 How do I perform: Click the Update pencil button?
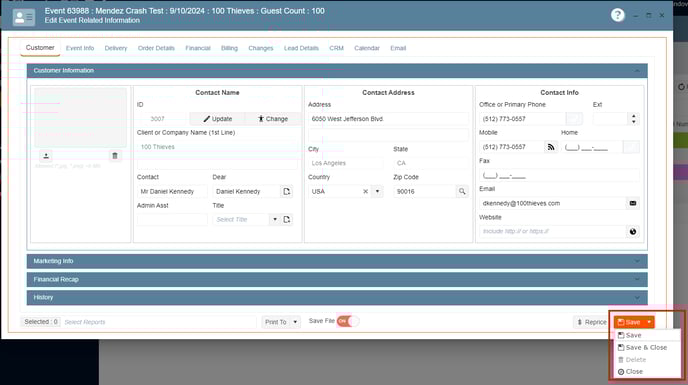[218, 119]
